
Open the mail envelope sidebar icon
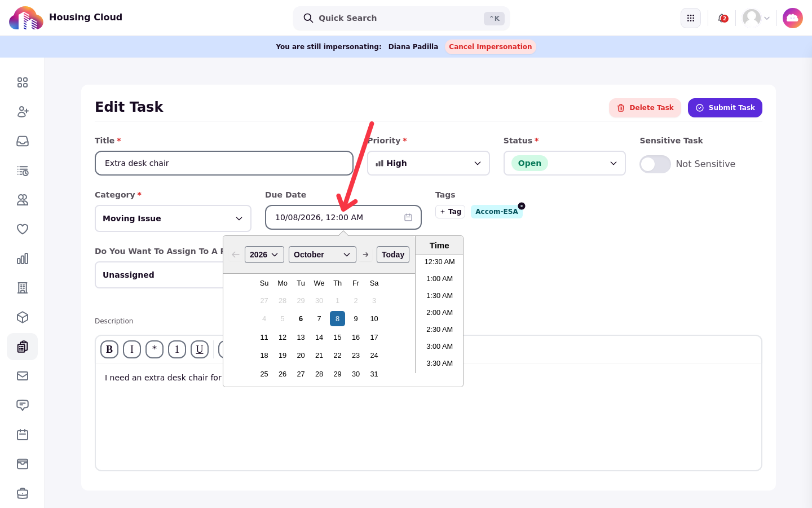[23, 376]
